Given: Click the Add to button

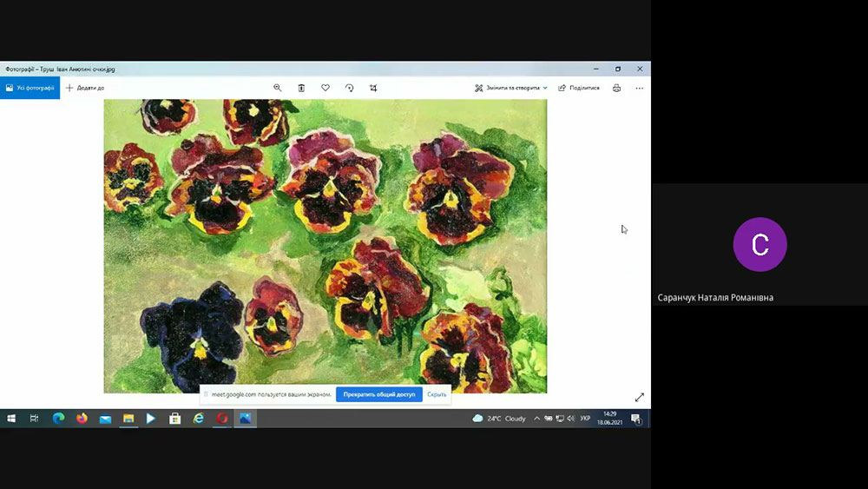Looking at the screenshot, I should click(x=85, y=88).
